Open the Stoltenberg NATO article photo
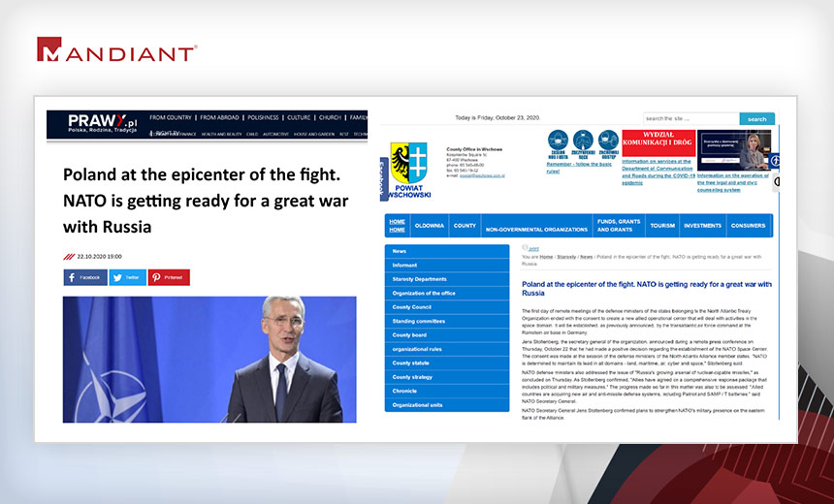834x504 pixels. coord(209,360)
